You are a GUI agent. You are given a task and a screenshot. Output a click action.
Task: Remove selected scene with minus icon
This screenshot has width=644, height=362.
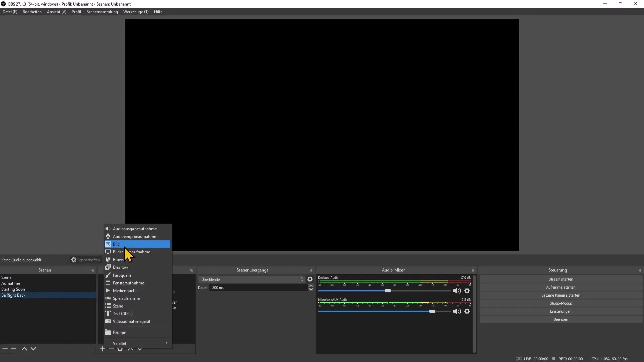pos(14,349)
